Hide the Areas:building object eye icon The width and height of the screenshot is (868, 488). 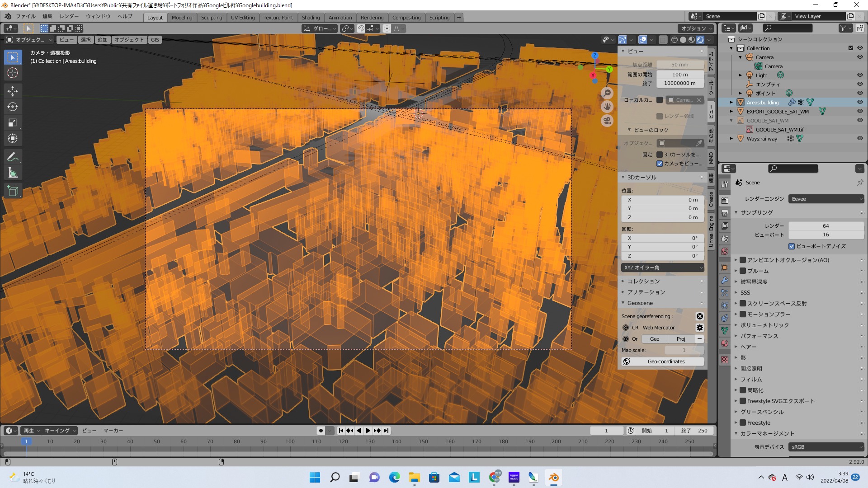860,102
